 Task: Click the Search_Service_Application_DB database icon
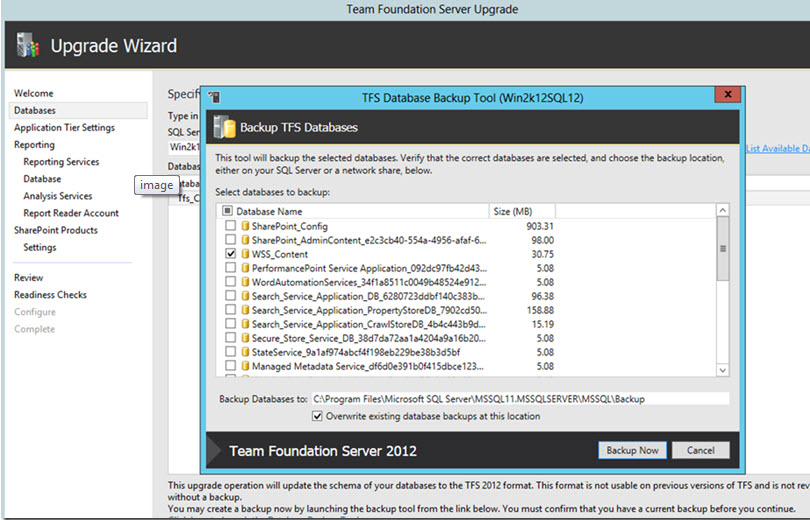click(x=245, y=295)
